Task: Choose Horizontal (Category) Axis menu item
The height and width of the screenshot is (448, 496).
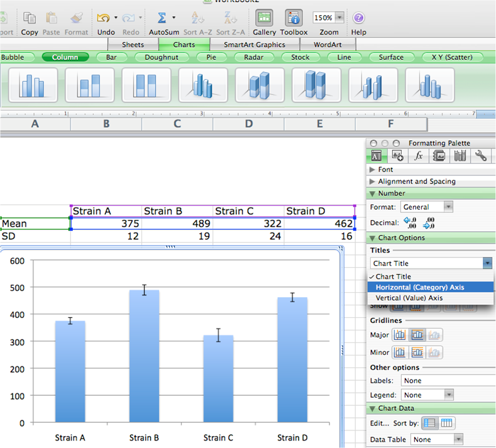Action: (420, 287)
